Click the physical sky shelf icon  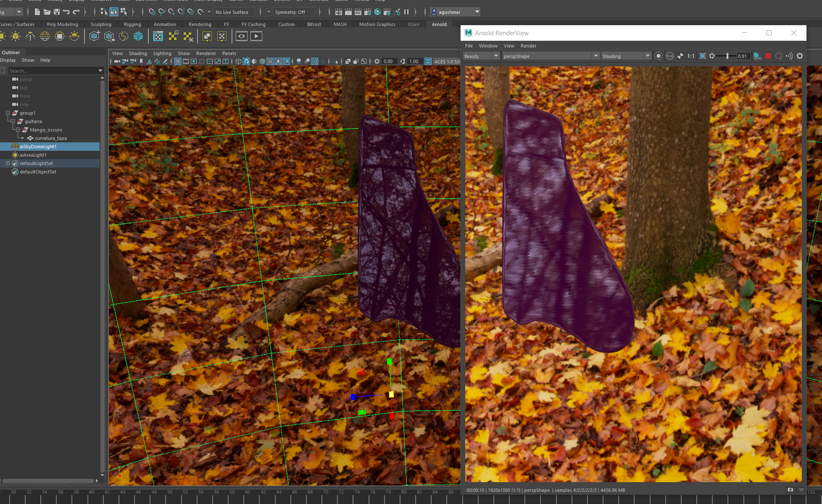(x=74, y=37)
